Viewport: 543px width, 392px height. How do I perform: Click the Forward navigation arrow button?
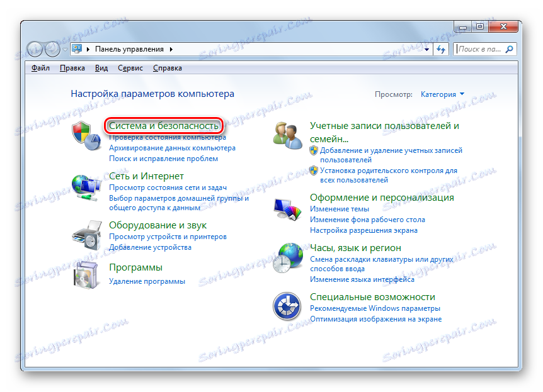[52, 49]
